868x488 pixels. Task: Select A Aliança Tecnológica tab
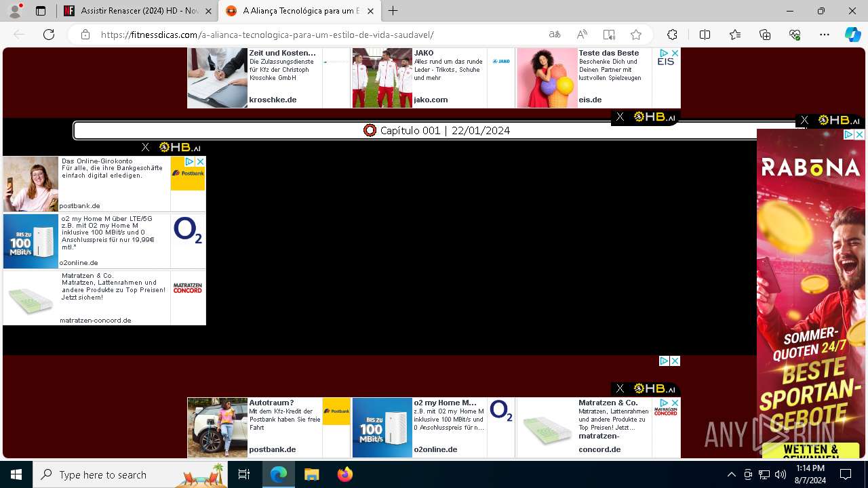298,11
